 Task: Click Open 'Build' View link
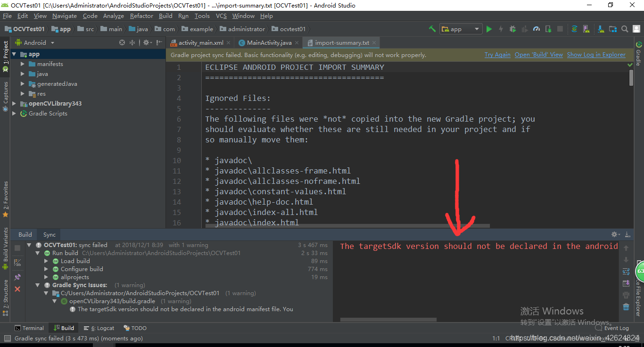[539, 55]
